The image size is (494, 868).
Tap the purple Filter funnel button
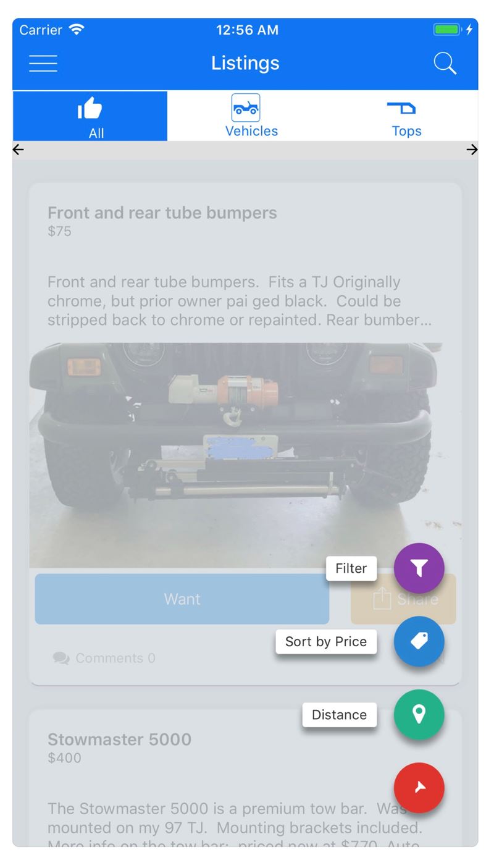(419, 568)
